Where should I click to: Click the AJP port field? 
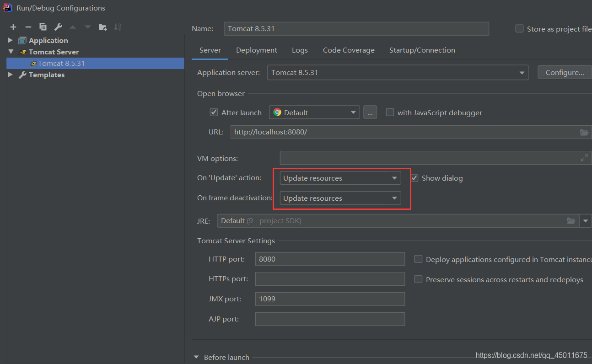click(330, 319)
